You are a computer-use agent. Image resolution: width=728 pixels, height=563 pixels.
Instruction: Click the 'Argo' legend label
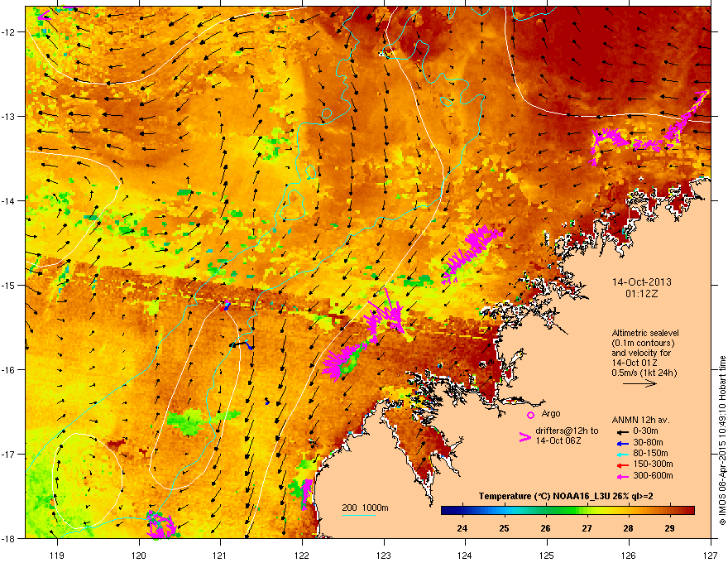pos(551,413)
